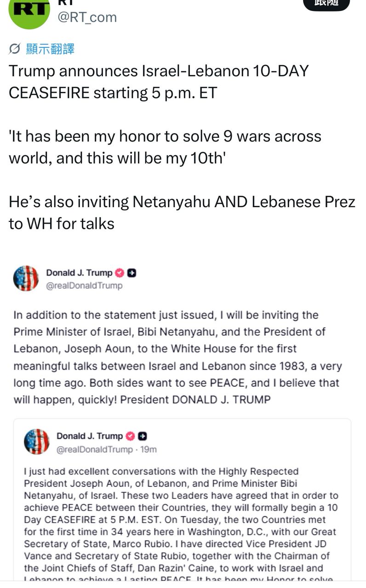Viewport: 366px width, 588px height.
Task: Open the @RT_com handle
Action: pyautogui.click(x=86, y=17)
